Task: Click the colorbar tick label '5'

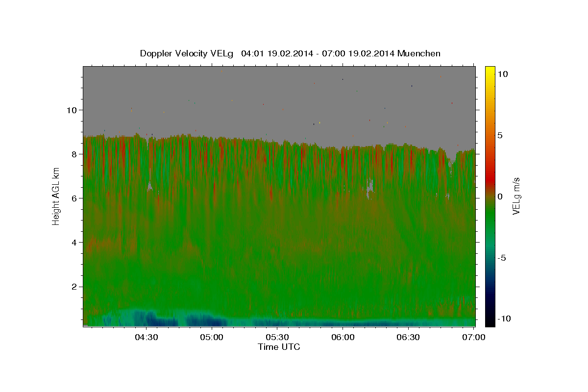Action: pos(500,135)
